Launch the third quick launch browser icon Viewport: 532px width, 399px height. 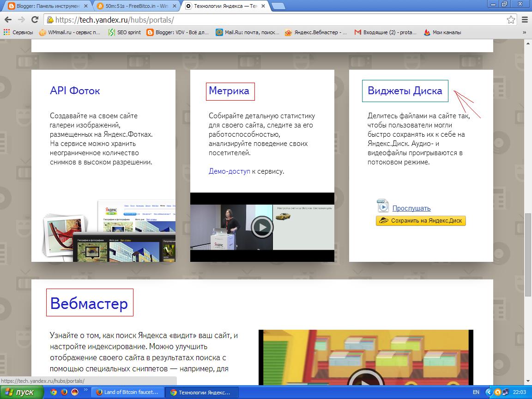pos(75,392)
